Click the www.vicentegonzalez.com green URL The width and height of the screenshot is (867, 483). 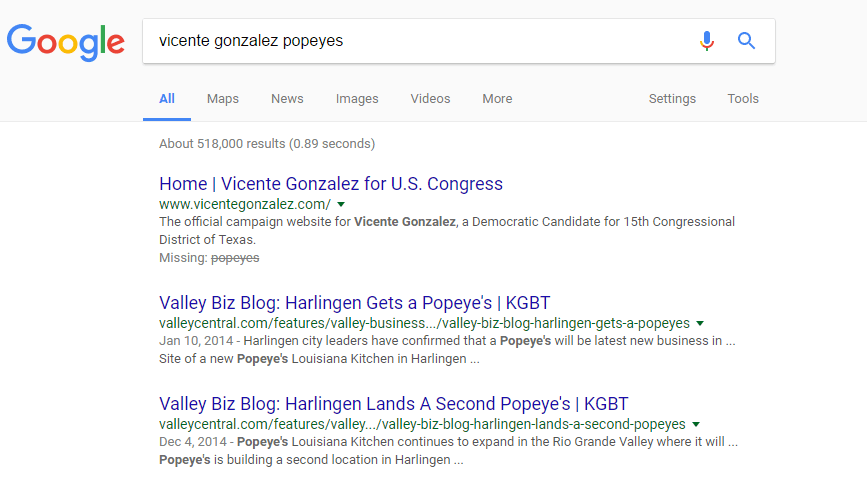click(245, 204)
